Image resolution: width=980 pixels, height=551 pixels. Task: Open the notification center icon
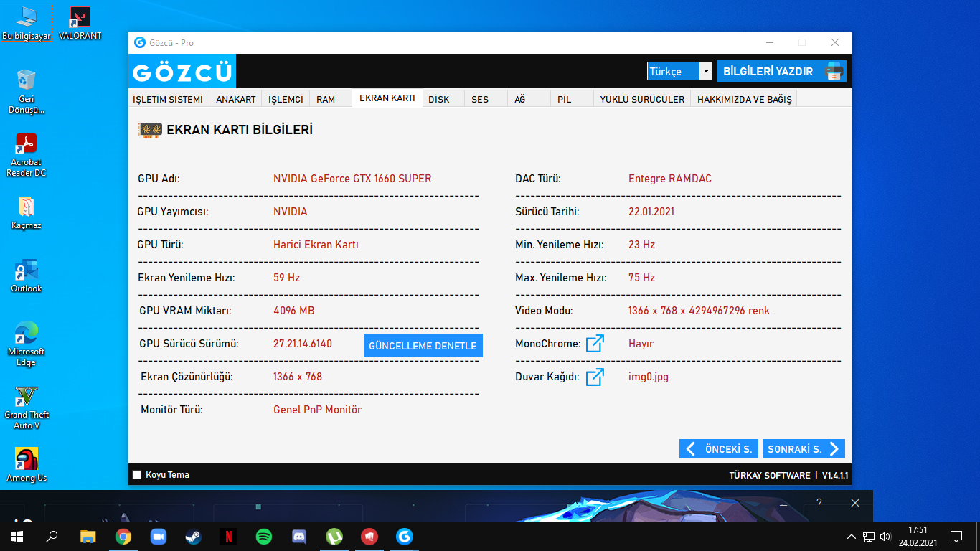tap(956, 536)
